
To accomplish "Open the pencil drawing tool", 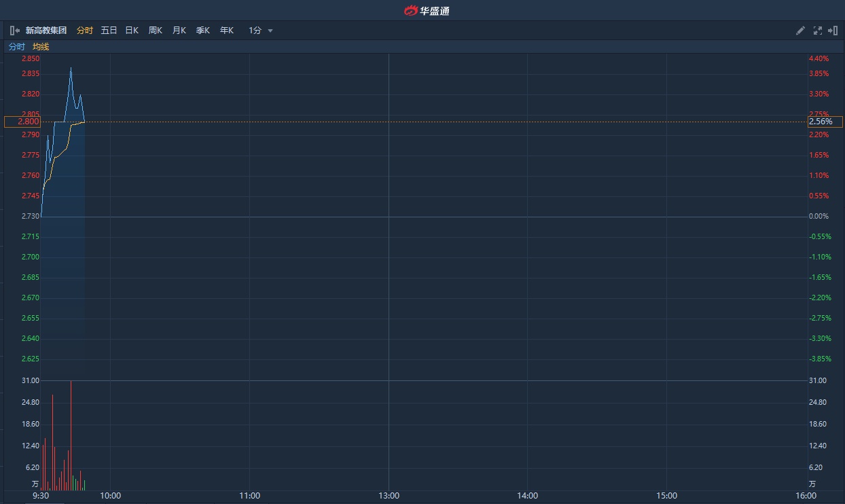I will click(x=800, y=31).
